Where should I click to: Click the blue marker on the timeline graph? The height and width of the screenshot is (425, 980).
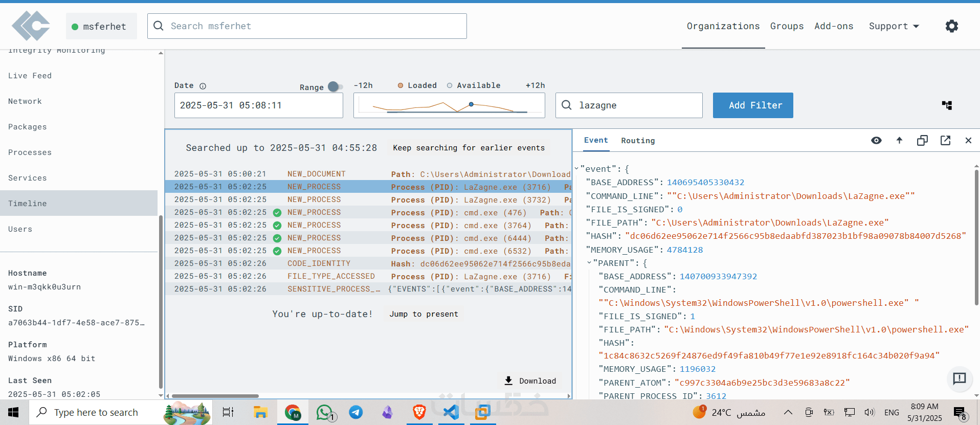coord(471,104)
